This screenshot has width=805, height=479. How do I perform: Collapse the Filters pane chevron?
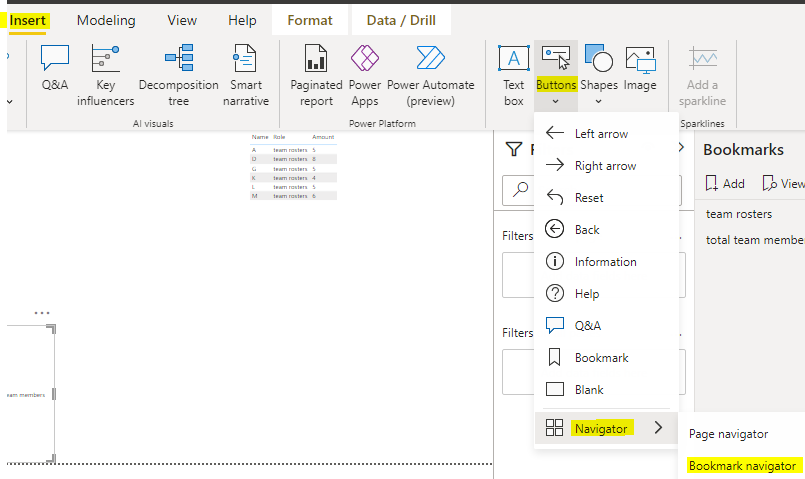point(682,147)
